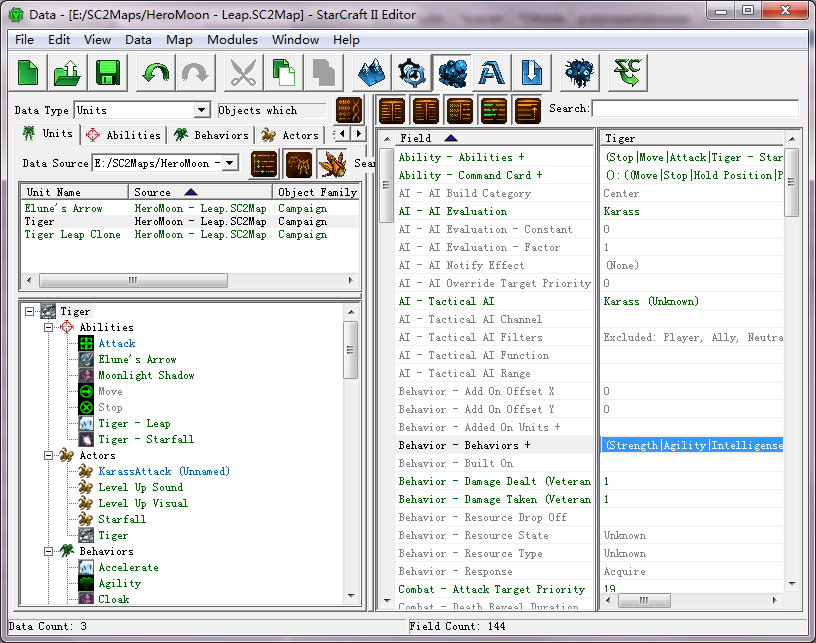Click the Object Family column header
Screen dimensions: 816x643
pyautogui.click(x=316, y=192)
